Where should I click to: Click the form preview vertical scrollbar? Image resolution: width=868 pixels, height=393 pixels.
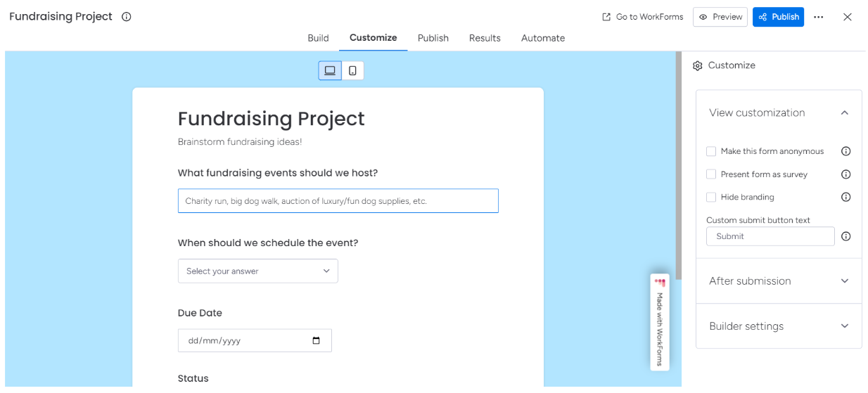679,166
